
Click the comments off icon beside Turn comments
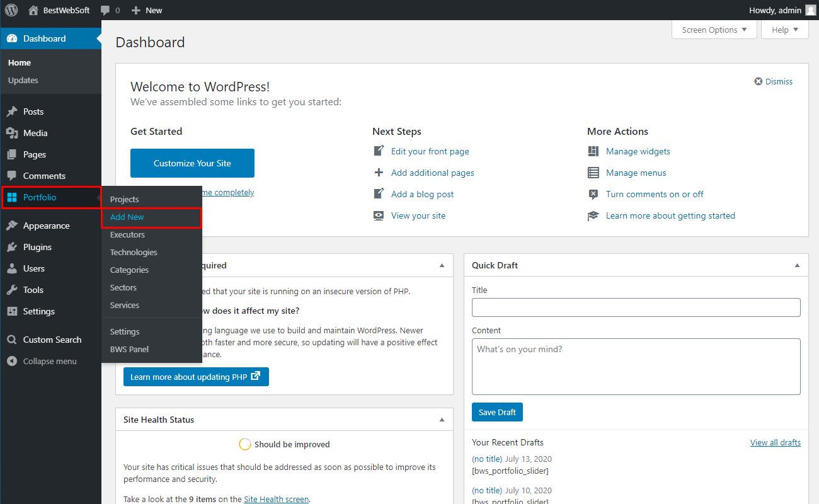tap(593, 194)
